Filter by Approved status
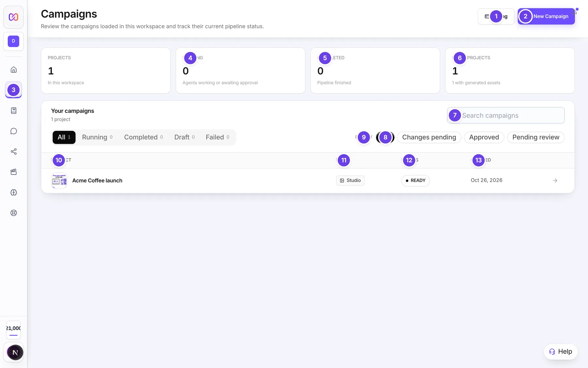Screen dimensions: 588x368 point(484,137)
